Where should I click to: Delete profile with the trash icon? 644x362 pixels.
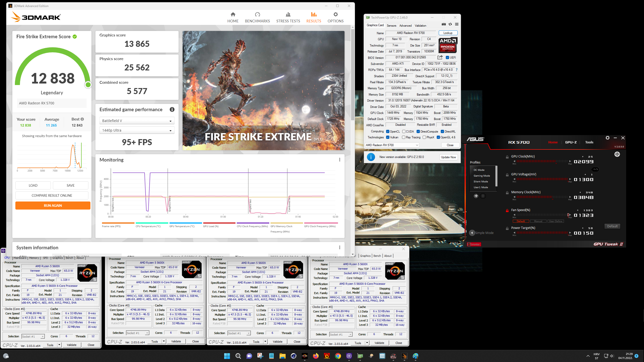click(483, 196)
